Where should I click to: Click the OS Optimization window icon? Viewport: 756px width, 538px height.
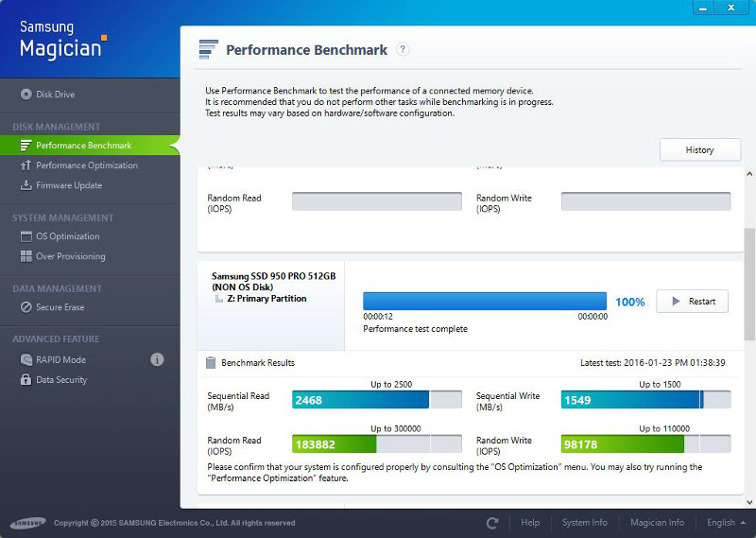coord(26,236)
